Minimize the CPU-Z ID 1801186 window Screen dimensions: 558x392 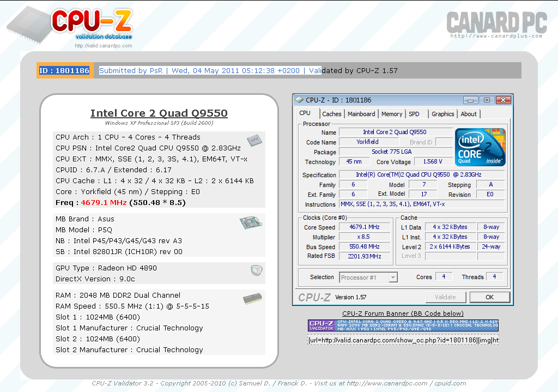click(x=470, y=100)
